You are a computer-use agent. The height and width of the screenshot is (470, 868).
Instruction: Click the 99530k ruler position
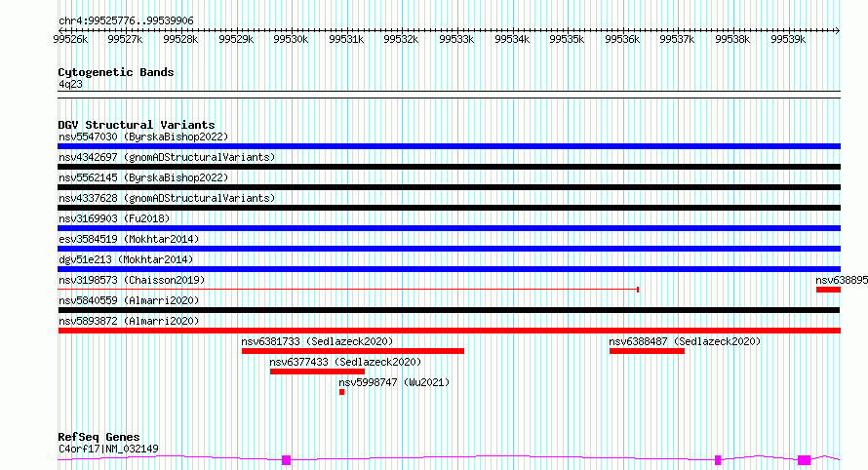pyautogui.click(x=291, y=39)
